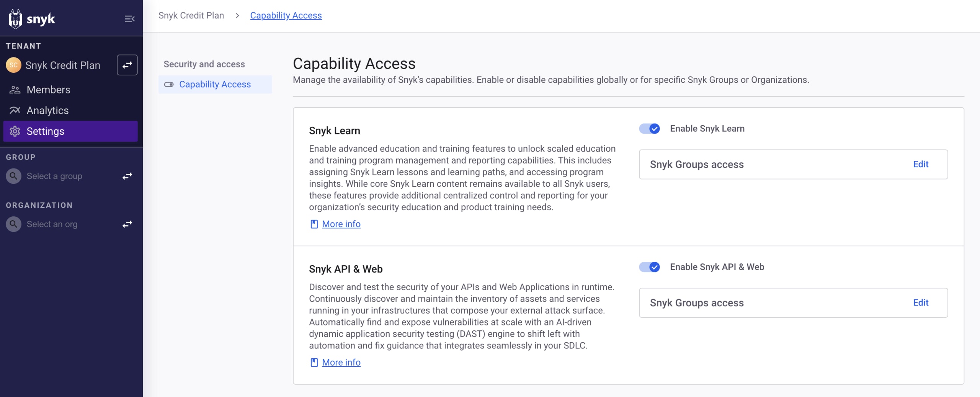Open Members in the sidebar

[70, 90]
